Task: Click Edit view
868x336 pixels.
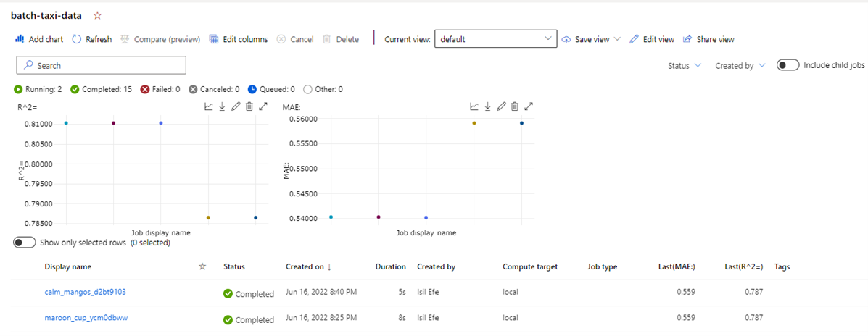Action: point(652,39)
